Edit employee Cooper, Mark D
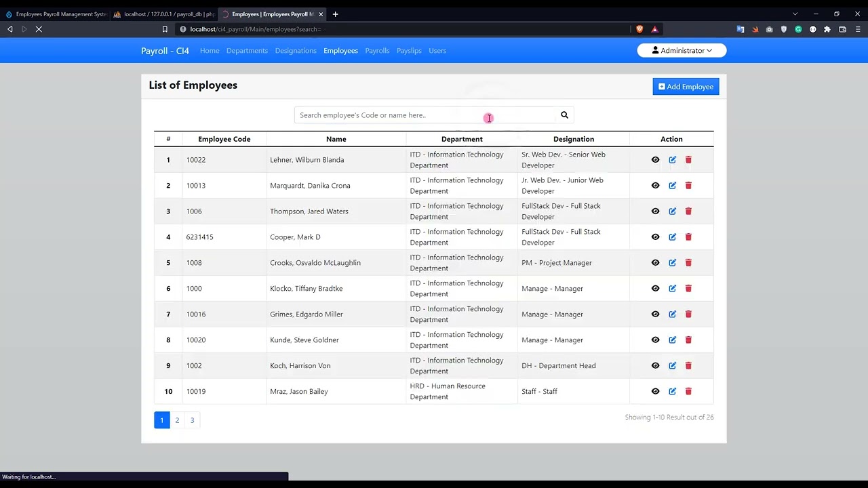Screen dimensions: 868x488 click(672, 237)
